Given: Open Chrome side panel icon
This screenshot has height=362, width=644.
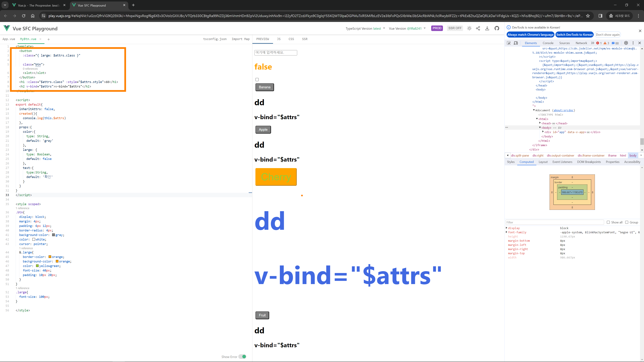Looking at the screenshot, I should pyautogui.click(x=601, y=16).
